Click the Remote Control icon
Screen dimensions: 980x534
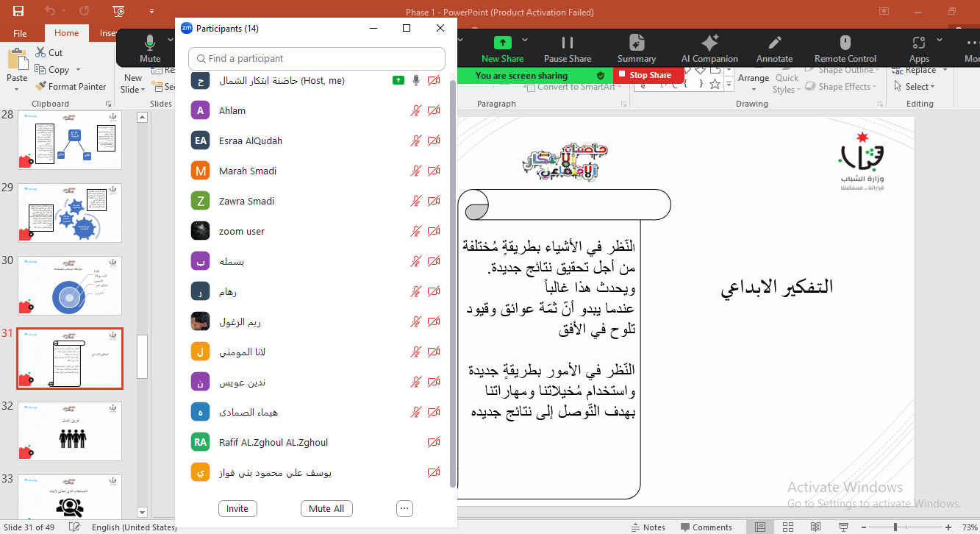845,43
